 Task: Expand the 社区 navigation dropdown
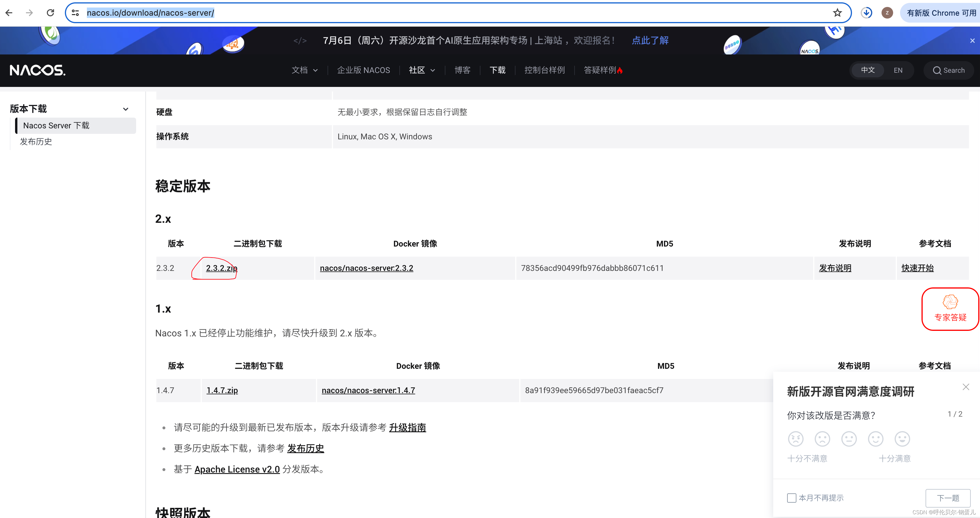coord(422,70)
